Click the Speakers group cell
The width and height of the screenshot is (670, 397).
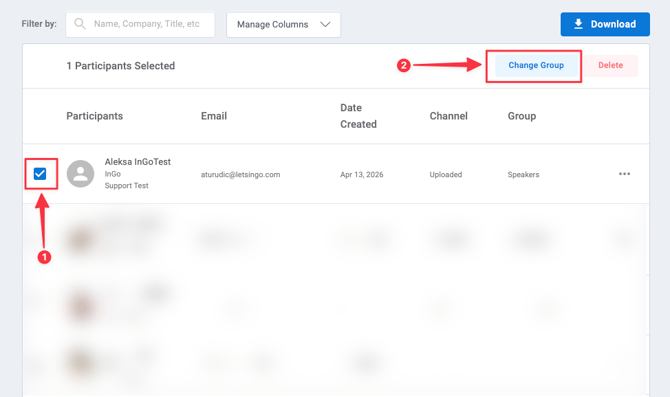(523, 174)
